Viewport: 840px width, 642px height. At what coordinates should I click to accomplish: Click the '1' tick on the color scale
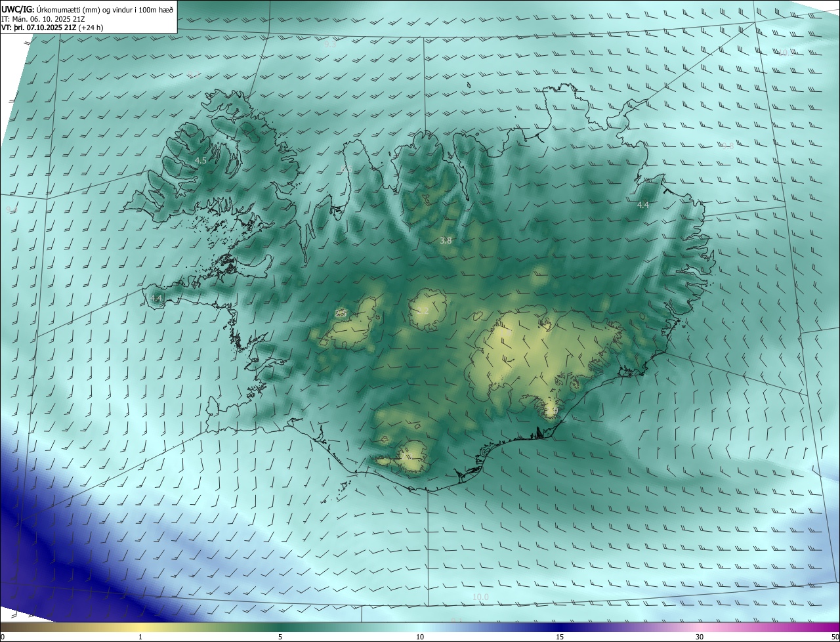[x=140, y=637]
